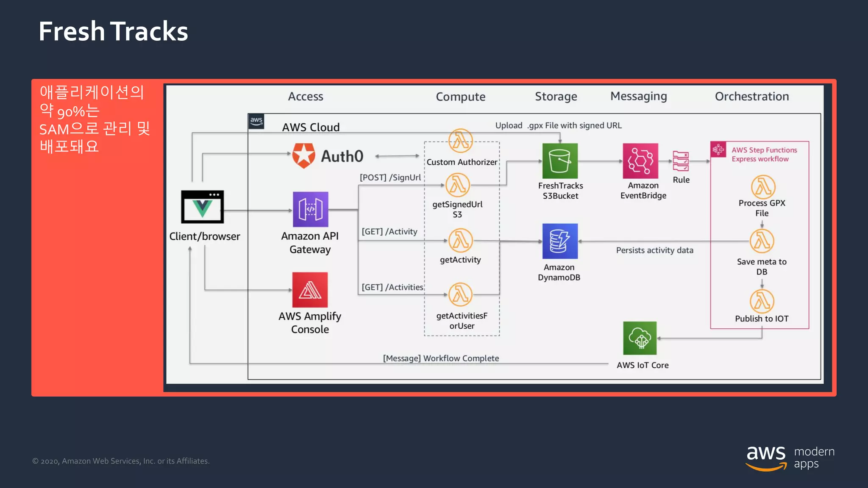Click the EventBridge Rule icon

click(681, 161)
